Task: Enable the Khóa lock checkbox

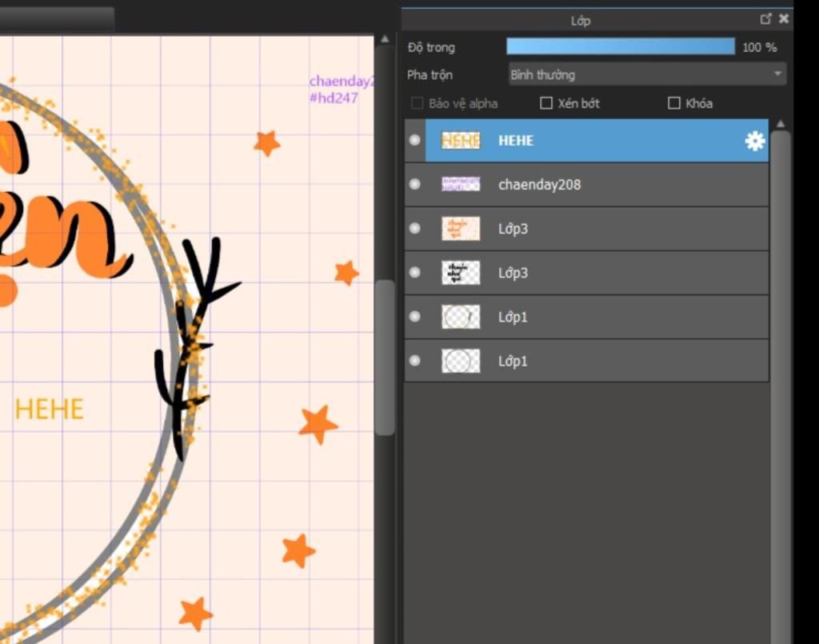Action: (673, 103)
